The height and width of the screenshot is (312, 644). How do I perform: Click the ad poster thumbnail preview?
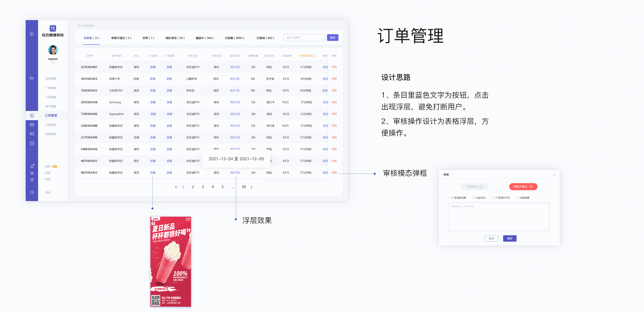click(x=171, y=262)
